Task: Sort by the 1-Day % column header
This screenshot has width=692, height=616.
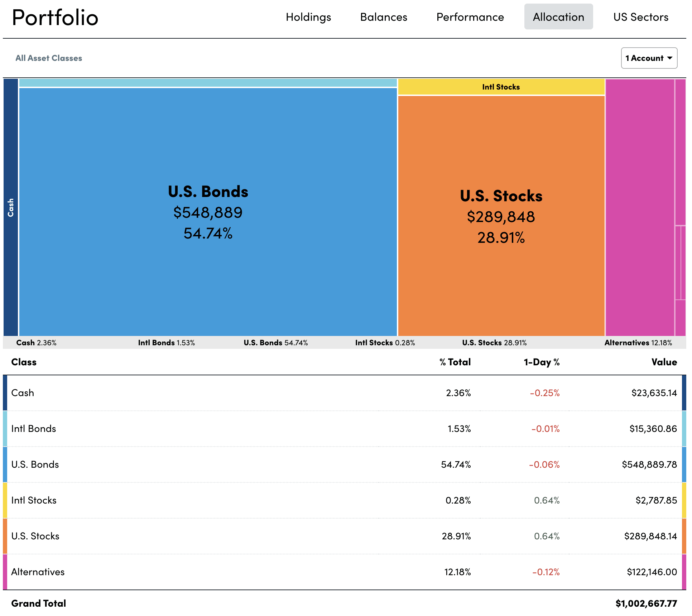Action: [x=542, y=362]
